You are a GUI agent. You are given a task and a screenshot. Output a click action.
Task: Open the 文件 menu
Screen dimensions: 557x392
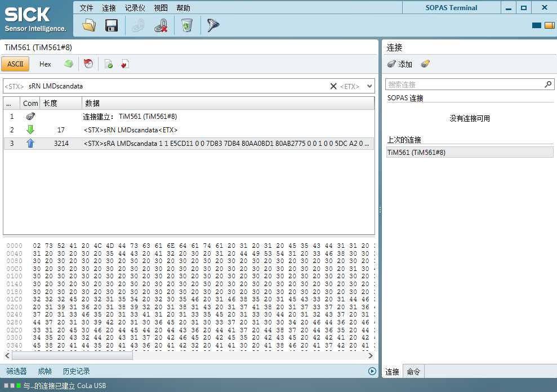tap(86, 8)
